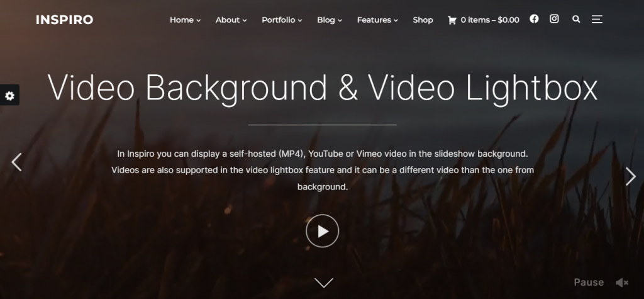
Task: Go to the previous slide arrow
Action: point(16,162)
